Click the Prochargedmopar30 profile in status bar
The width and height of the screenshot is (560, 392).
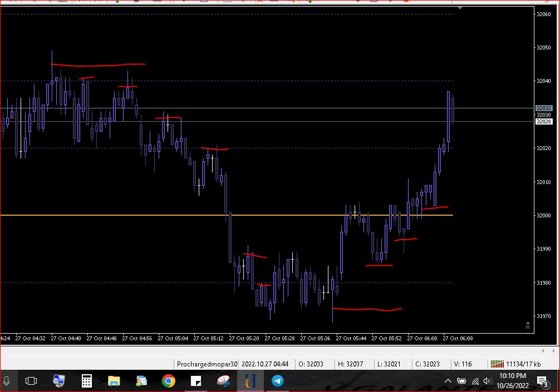pyautogui.click(x=207, y=364)
